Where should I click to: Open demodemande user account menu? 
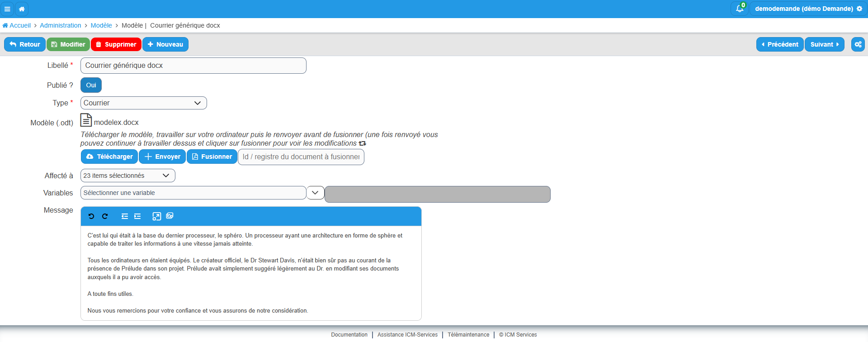click(x=808, y=9)
